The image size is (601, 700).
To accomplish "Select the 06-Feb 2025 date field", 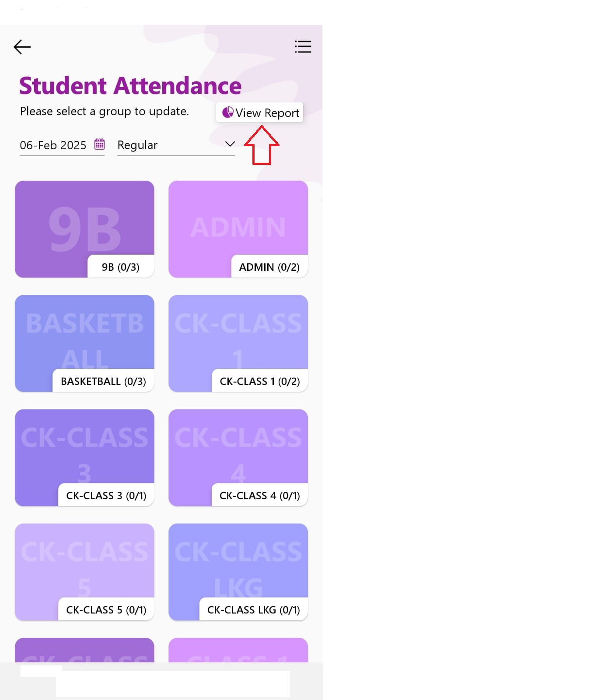I will (x=62, y=145).
